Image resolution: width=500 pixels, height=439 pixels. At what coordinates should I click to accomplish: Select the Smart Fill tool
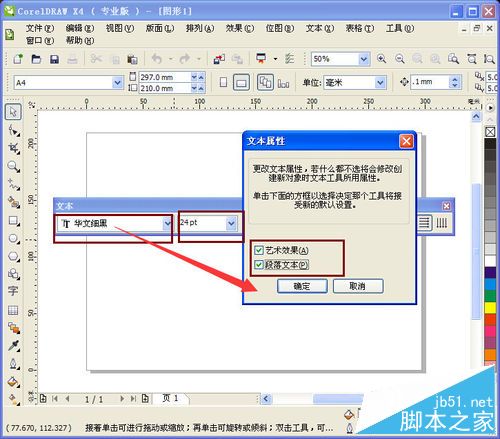click(x=14, y=202)
